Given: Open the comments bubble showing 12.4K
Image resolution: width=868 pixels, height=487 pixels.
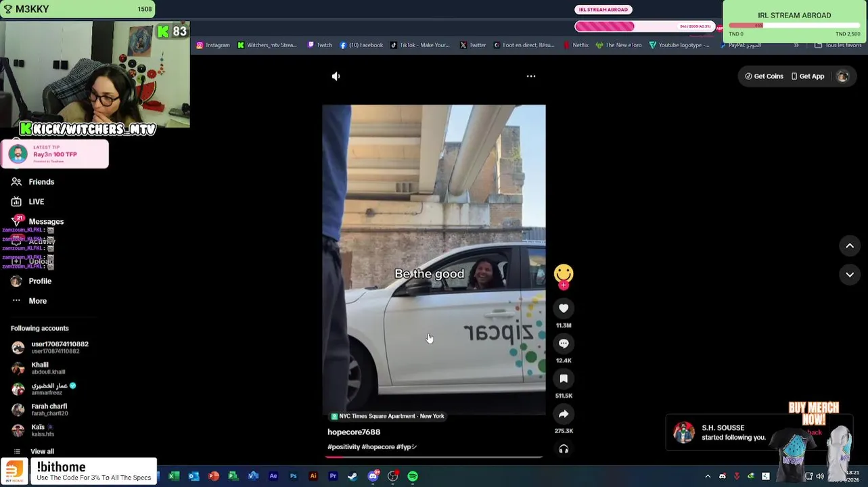Looking at the screenshot, I should coord(564,344).
